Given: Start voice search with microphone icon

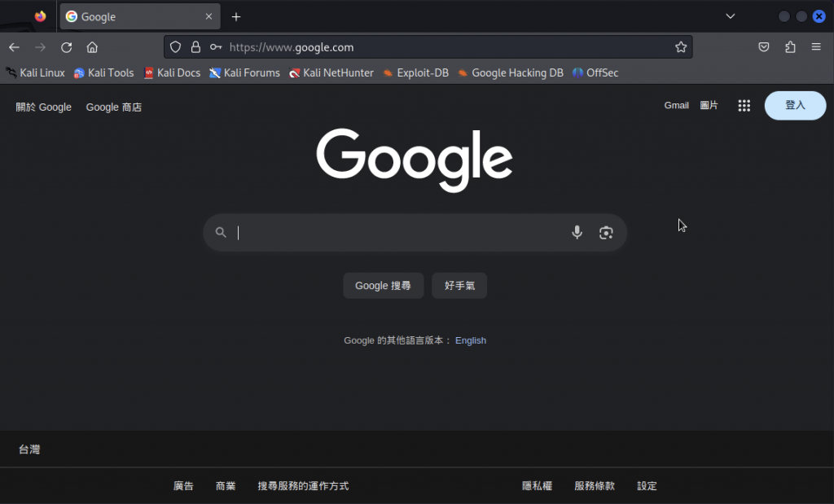Looking at the screenshot, I should pos(577,232).
